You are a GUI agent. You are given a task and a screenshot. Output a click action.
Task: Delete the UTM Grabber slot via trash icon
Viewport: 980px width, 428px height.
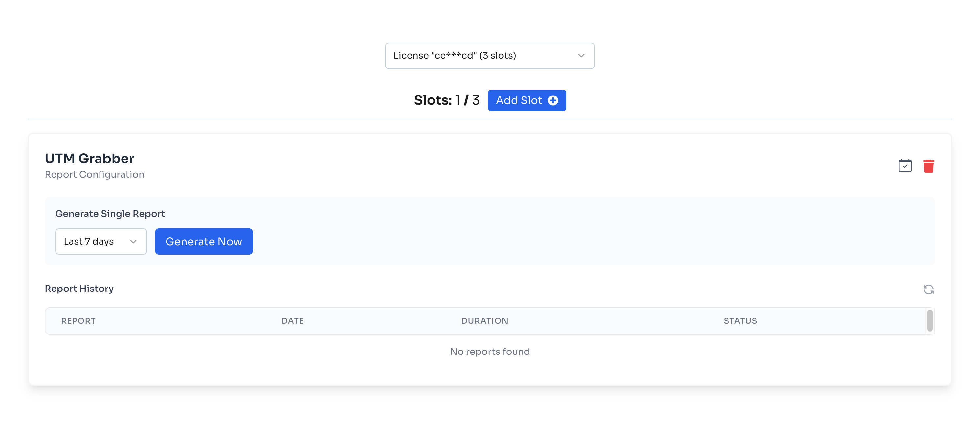click(928, 166)
